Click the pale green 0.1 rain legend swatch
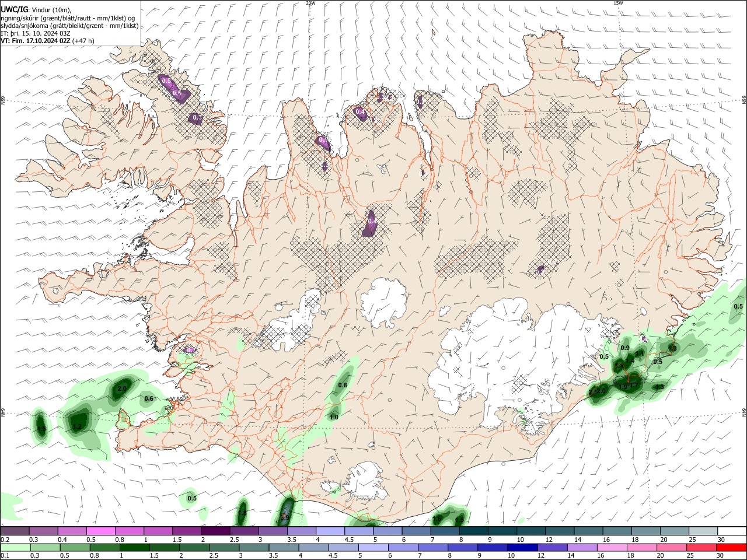 tap(15, 547)
